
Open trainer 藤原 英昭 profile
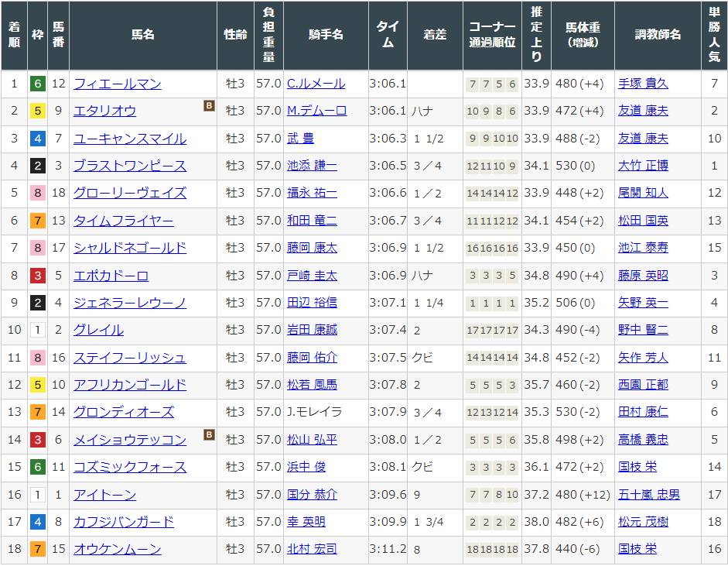pos(643,276)
